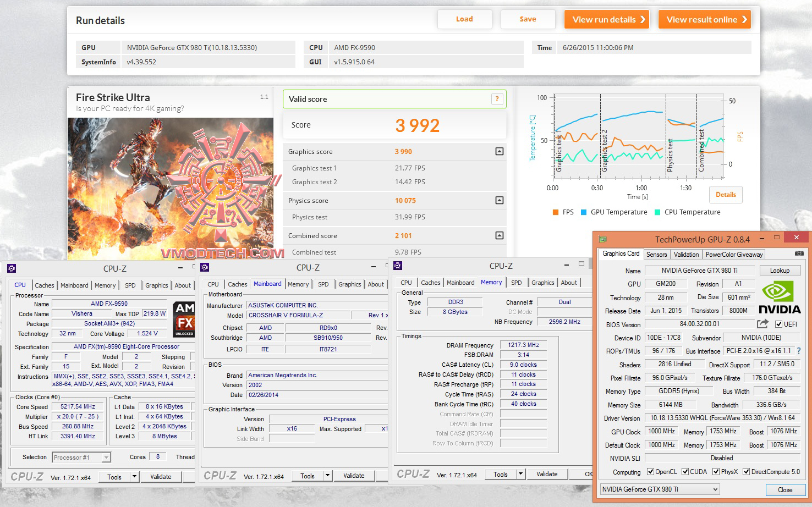The width and height of the screenshot is (812, 507).
Task: Click the Memory CPU-Z window title icon
Action: coord(398,266)
